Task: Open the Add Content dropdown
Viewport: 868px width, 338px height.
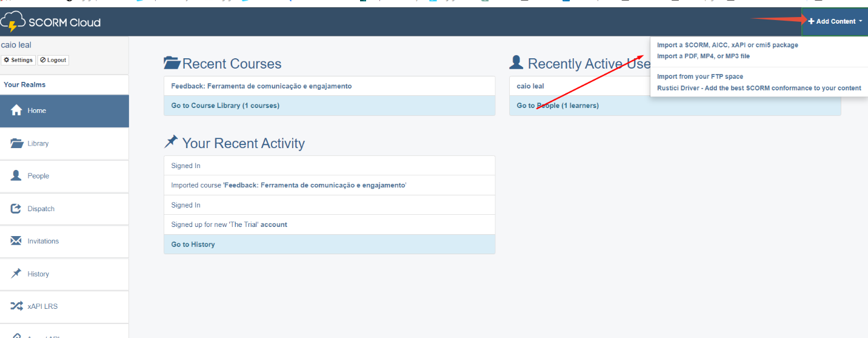Action: pos(835,21)
